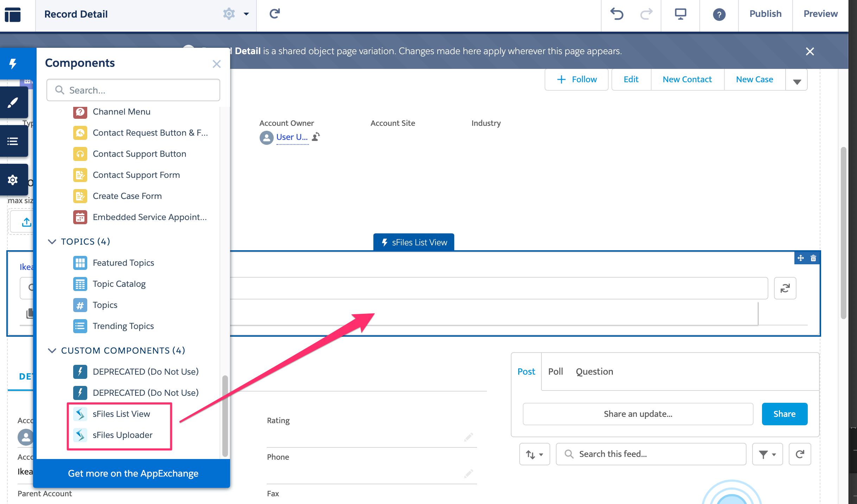Click the Components panel scrollbar
The width and height of the screenshot is (857, 504).
pos(225,416)
